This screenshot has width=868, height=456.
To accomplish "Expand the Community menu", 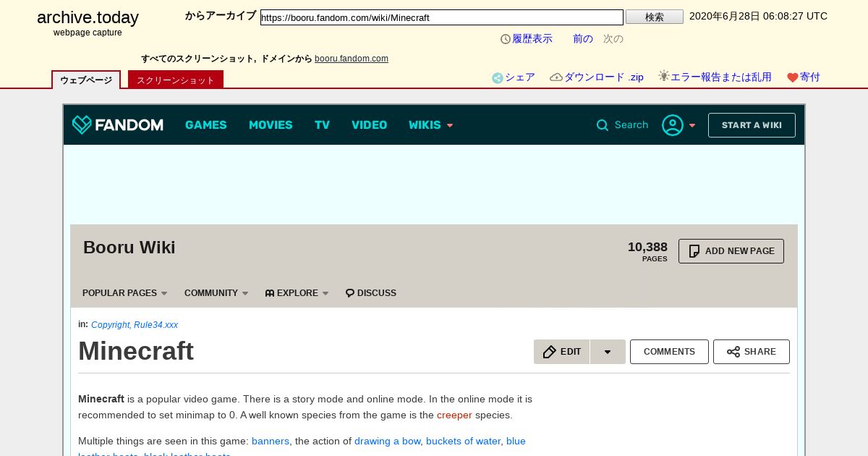I will click(x=216, y=293).
